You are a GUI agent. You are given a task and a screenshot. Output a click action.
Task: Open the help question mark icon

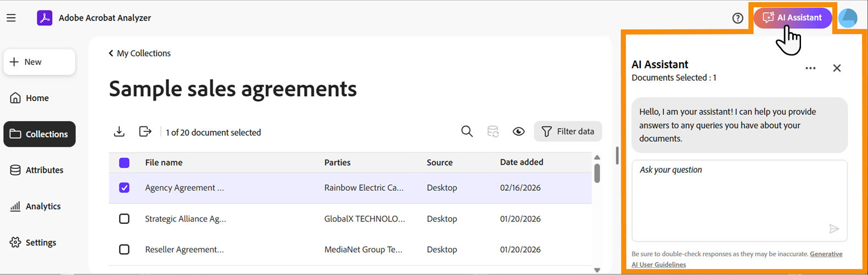(x=738, y=18)
